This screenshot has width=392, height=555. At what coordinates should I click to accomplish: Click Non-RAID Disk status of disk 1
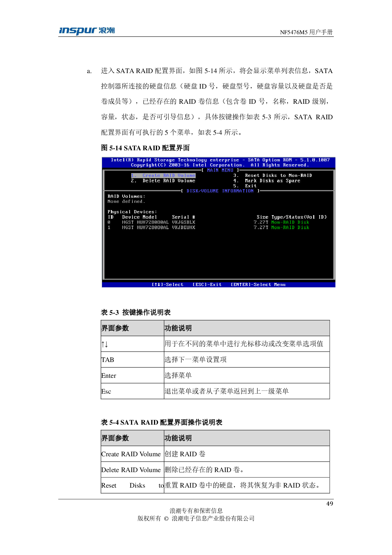(290, 228)
